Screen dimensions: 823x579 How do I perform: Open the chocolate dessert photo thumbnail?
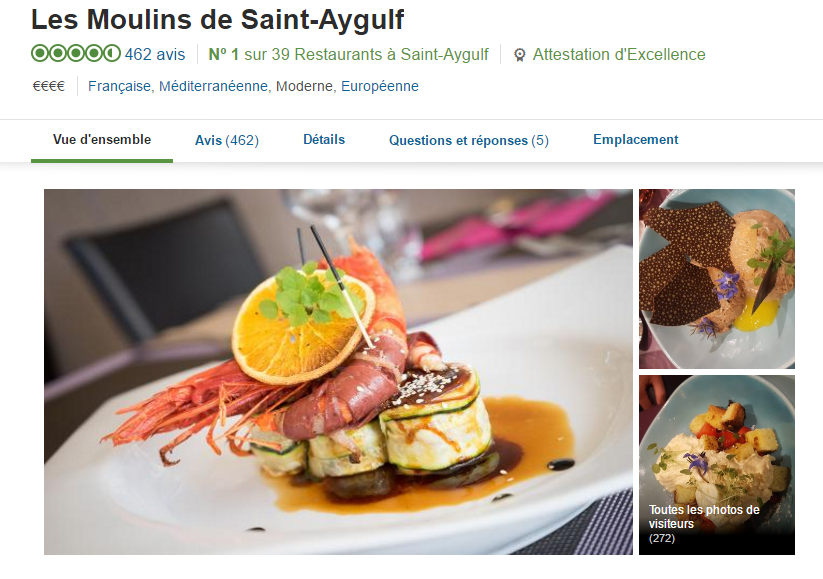coord(716,279)
